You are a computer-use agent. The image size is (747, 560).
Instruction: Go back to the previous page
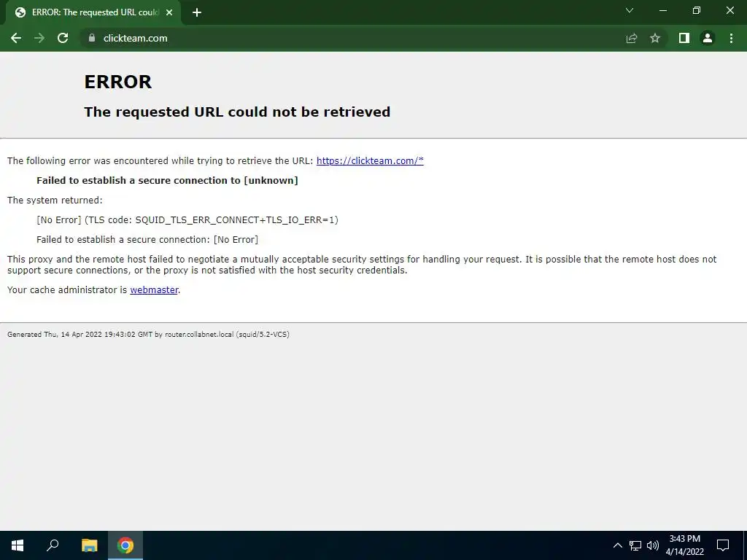tap(16, 38)
